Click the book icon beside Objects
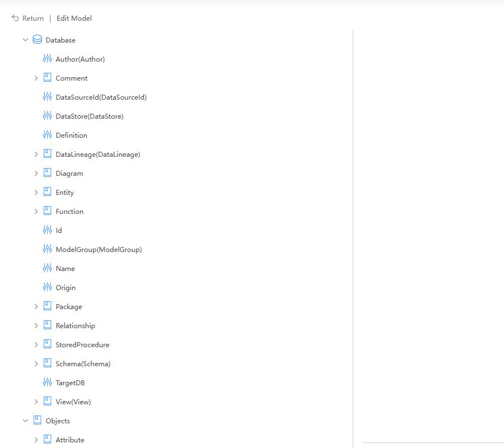 pos(38,420)
